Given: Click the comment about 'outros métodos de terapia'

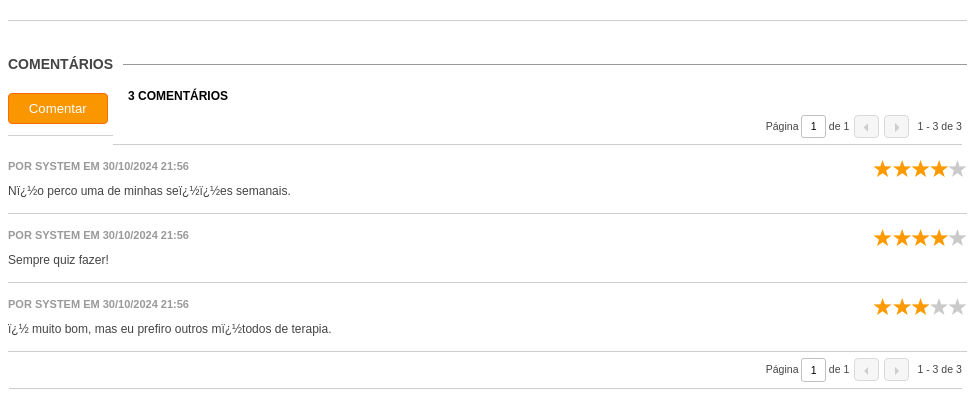Looking at the screenshot, I should 170,329.
